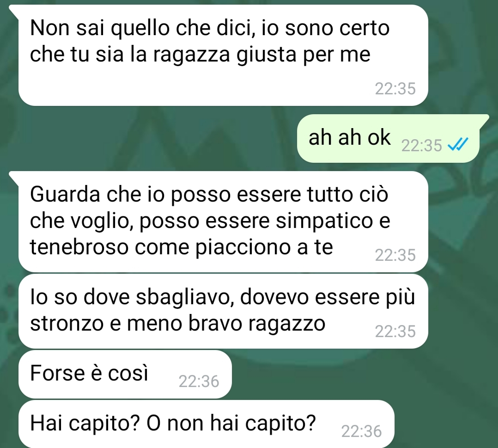Click the timestamp beside "meno bravo ragazzo"
The width and height of the screenshot is (498, 448).
tap(395, 331)
